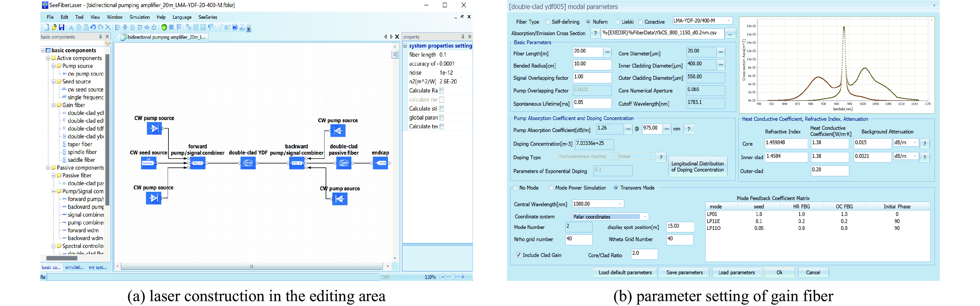
Task: Open the Simulation menu
Action: coord(140,17)
